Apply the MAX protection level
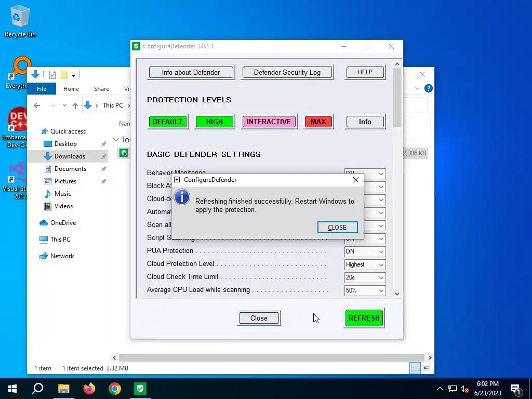The image size is (532, 399). [x=318, y=122]
